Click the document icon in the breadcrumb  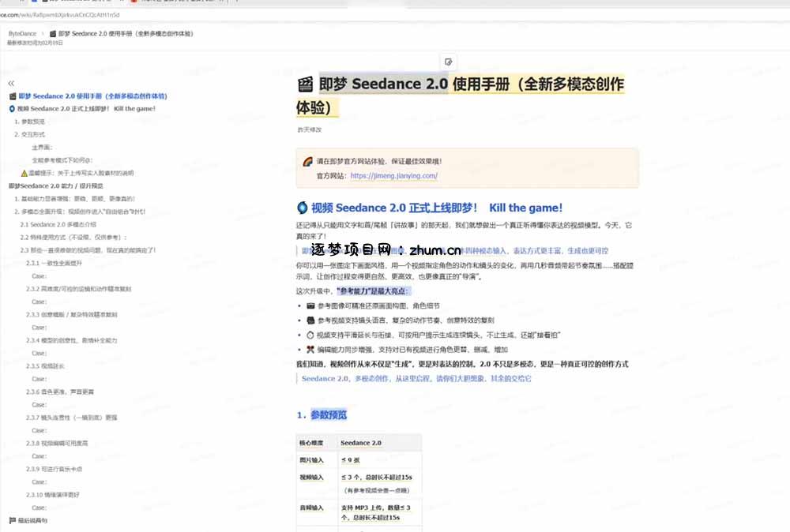(52, 34)
